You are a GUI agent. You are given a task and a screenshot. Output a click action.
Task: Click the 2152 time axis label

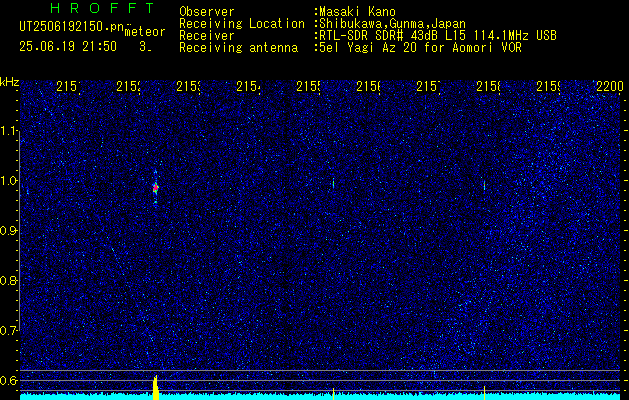[x=129, y=86]
